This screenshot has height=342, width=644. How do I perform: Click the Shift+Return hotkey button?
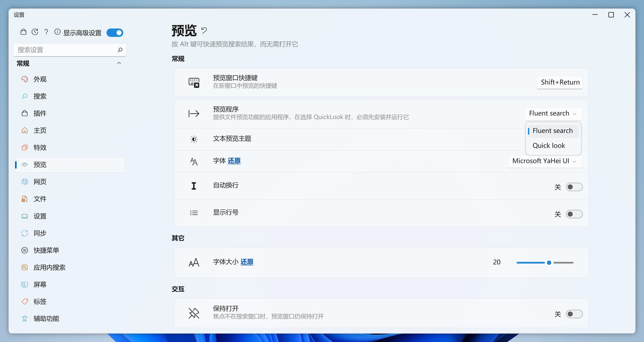pos(560,82)
